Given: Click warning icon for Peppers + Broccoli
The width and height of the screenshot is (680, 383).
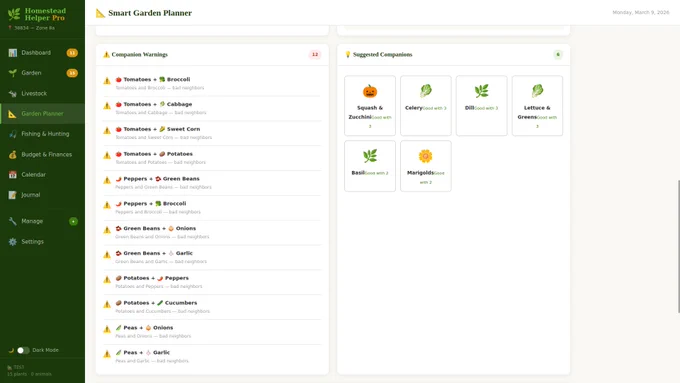Looking at the screenshot, I should pyautogui.click(x=107, y=205).
